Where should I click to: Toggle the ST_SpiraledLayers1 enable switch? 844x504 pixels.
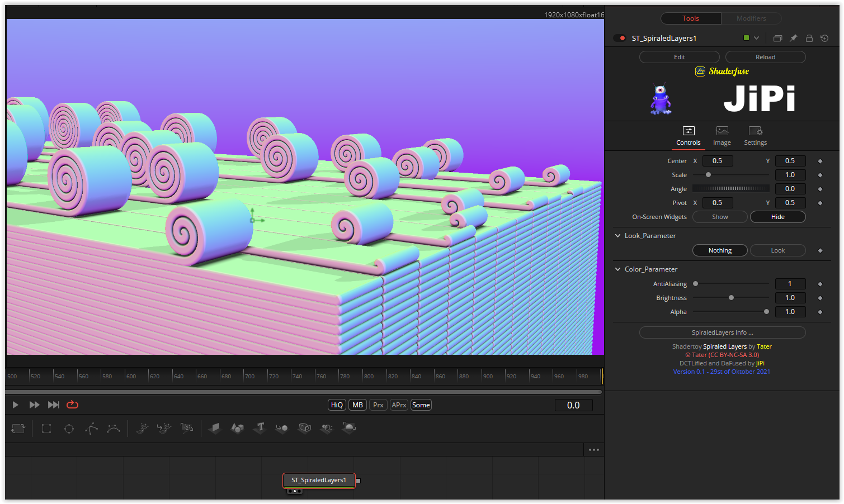(x=620, y=38)
